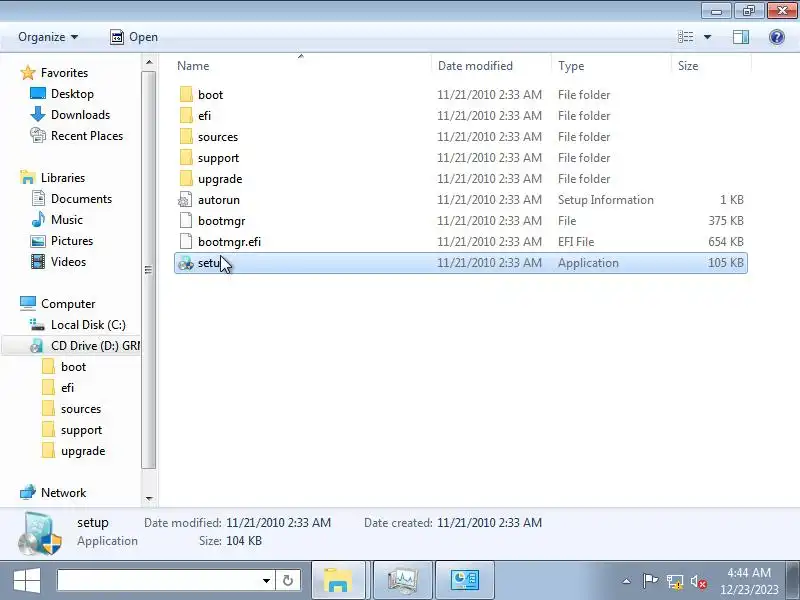Click the Setup Information type cell
800x600 pixels.
[606, 199]
